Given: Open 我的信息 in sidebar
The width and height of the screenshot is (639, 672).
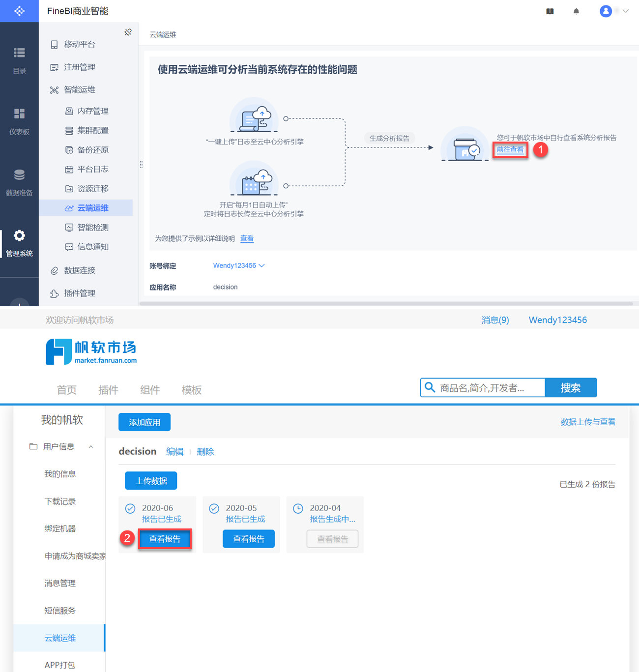Looking at the screenshot, I should click(60, 474).
